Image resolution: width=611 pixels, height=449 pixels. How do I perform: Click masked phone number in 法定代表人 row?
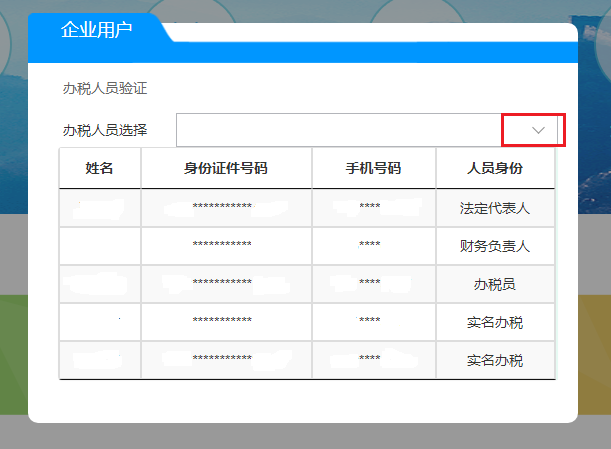coord(370,209)
